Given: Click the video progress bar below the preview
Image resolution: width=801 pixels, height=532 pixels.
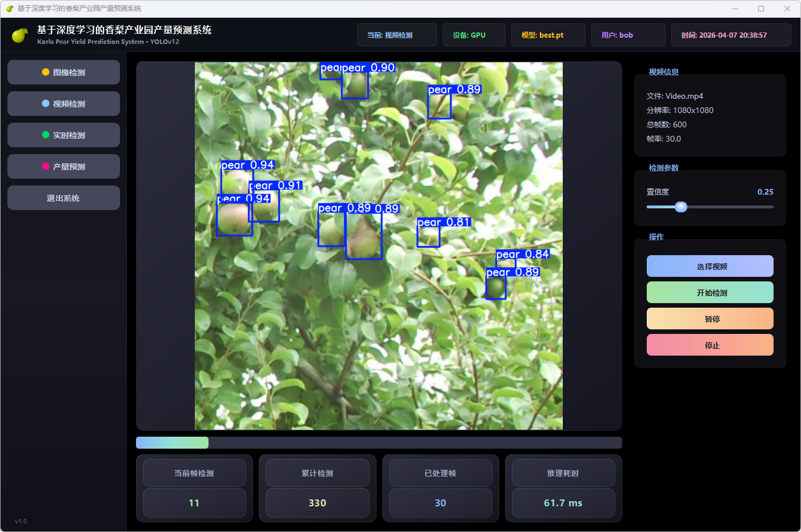Looking at the screenshot, I should [378, 443].
